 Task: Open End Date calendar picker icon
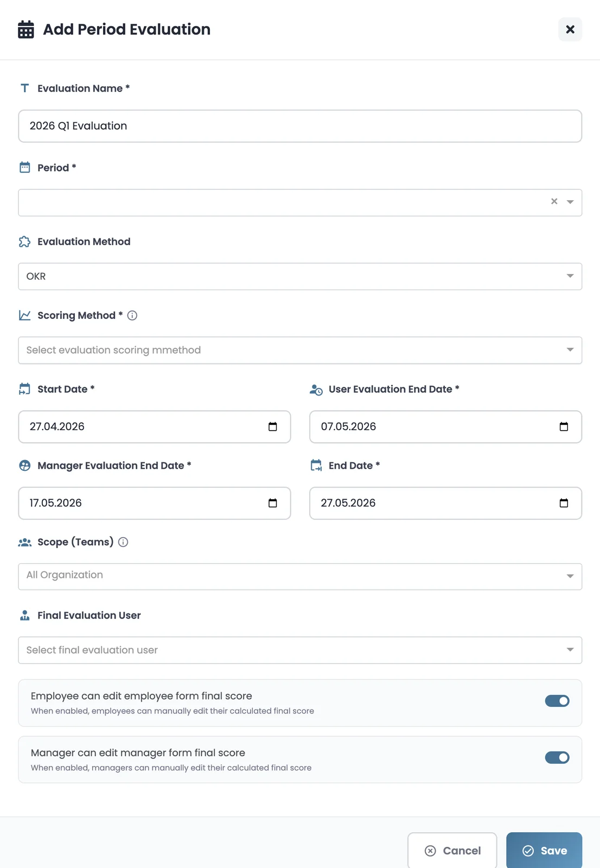(x=564, y=503)
